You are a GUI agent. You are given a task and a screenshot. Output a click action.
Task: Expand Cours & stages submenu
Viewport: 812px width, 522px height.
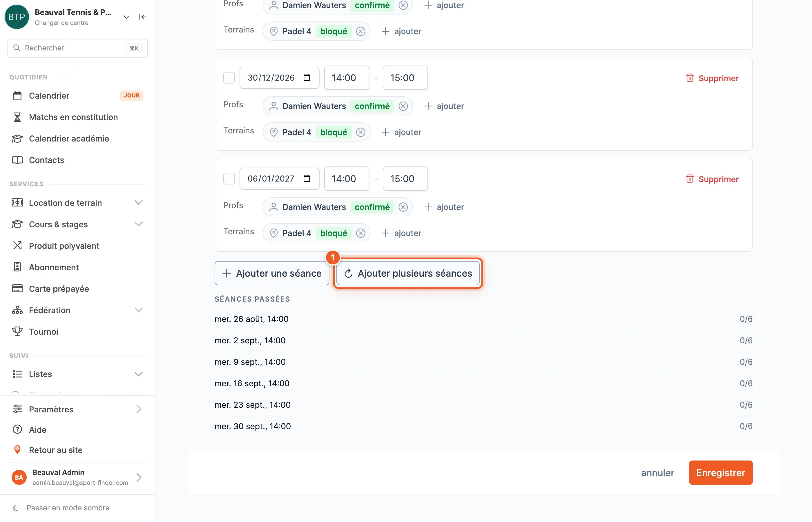coord(139,224)
